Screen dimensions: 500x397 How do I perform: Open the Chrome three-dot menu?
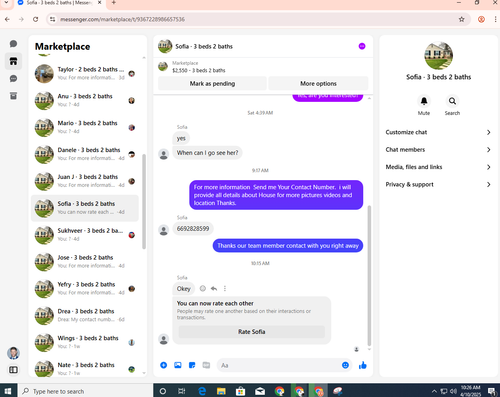click(496, 19)
